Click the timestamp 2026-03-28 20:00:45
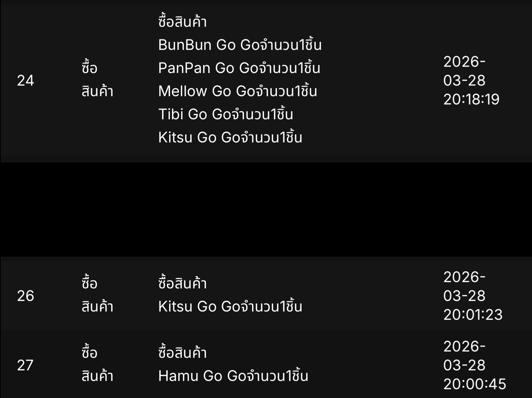Screen dimensions: 532x398 475,365
